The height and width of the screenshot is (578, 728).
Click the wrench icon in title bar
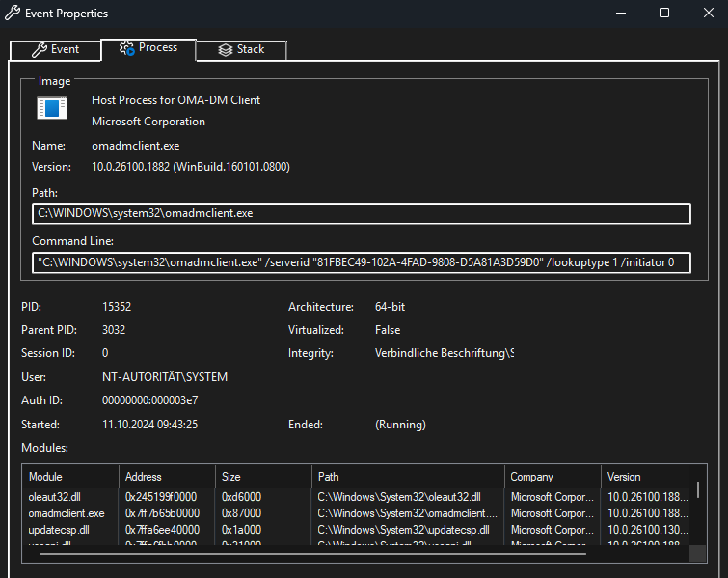click(13, 13)
